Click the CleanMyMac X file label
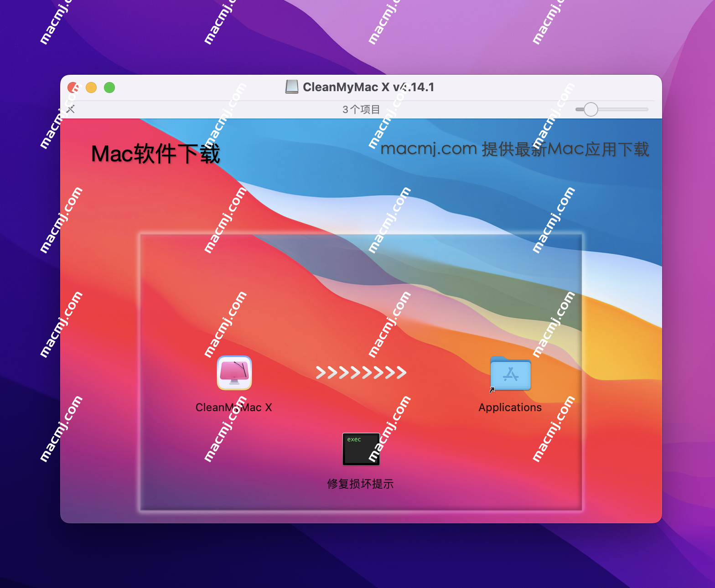Screen dimensions: 715x588 pos(234,407)
